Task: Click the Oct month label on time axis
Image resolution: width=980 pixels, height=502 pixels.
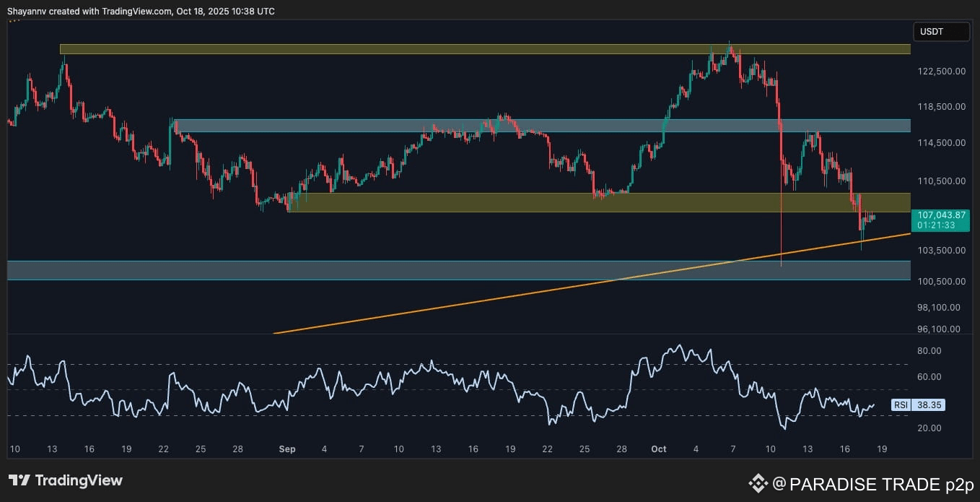Action: [658, 449]
